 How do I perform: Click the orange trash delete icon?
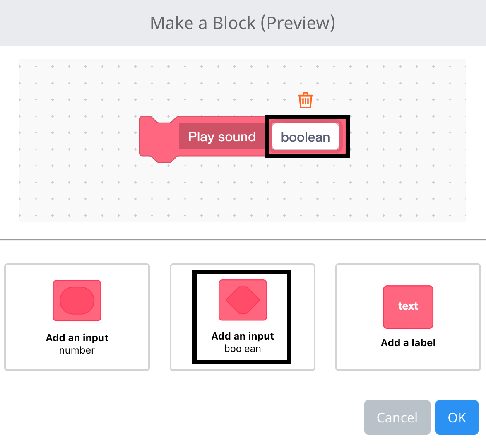(x=305, y=100)
